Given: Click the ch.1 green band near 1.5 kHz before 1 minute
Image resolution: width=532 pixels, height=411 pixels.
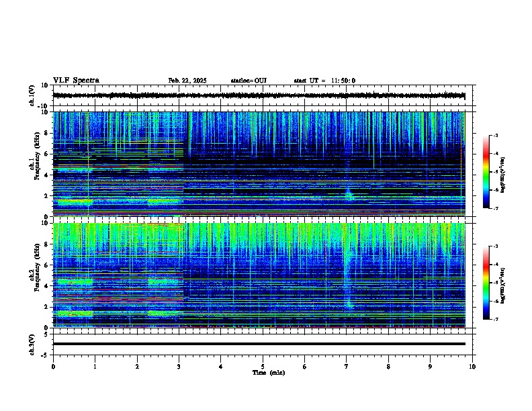Looking at the screenshot, I should point(75,202).
